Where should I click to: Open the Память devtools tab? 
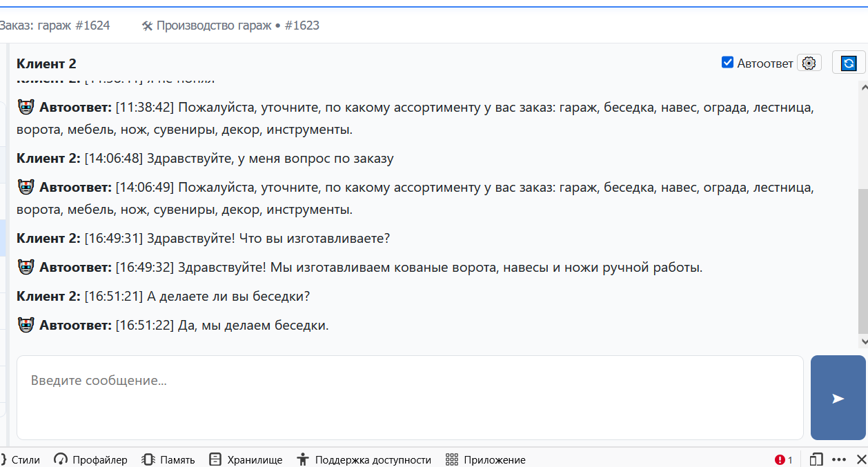tap(168, 459)
